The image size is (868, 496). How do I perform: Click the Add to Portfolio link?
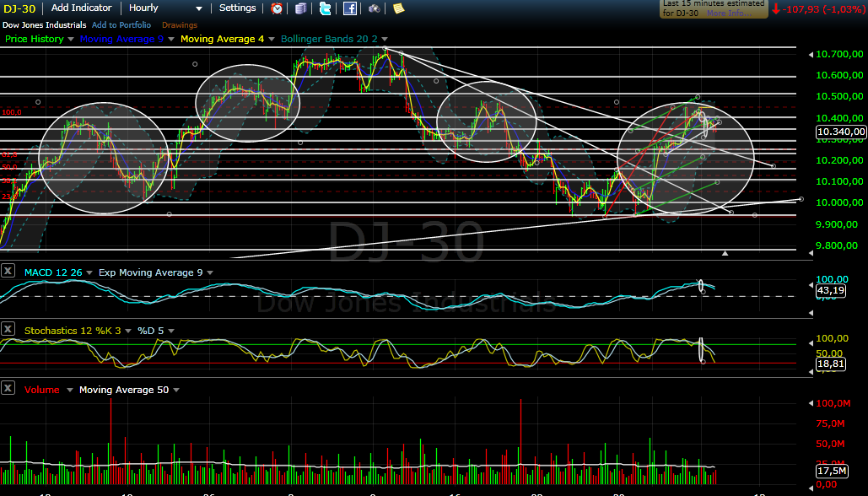[121, 25]
